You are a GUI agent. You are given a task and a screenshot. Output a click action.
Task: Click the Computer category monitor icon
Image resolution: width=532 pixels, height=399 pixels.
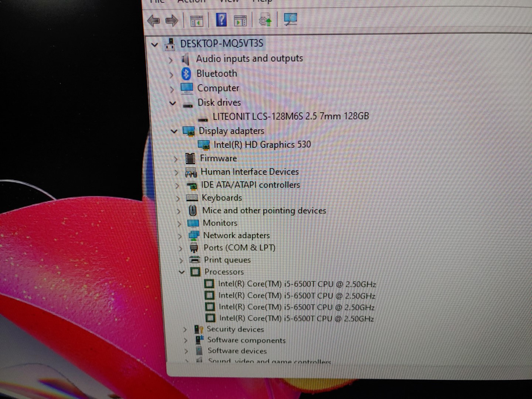[187, 88]
